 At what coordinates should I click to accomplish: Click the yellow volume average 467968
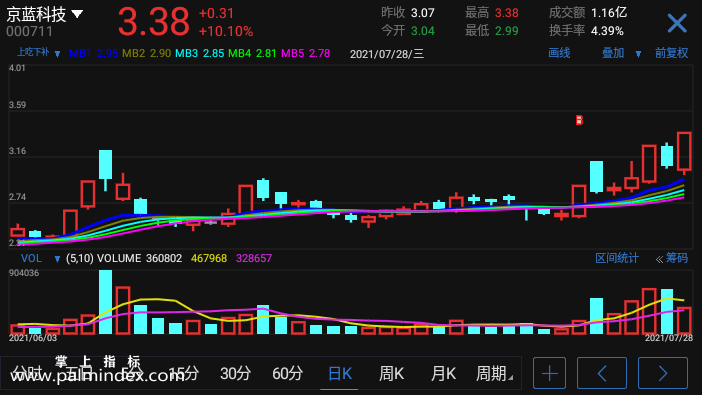[x=209, y=258]
